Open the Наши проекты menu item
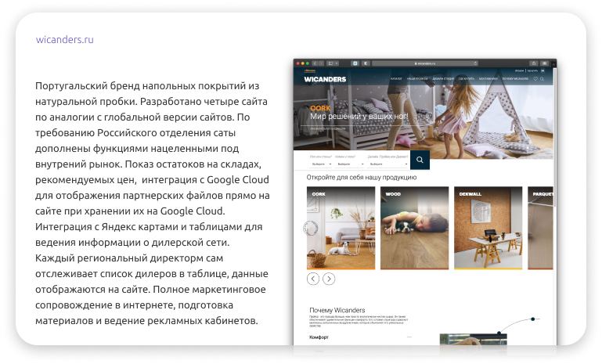The image size is (602, 364). (x=417, y=79)
